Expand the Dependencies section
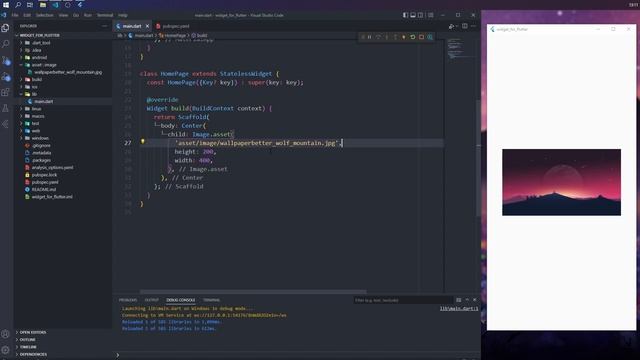This screenshot has width=640, height=360. [63, 354]
